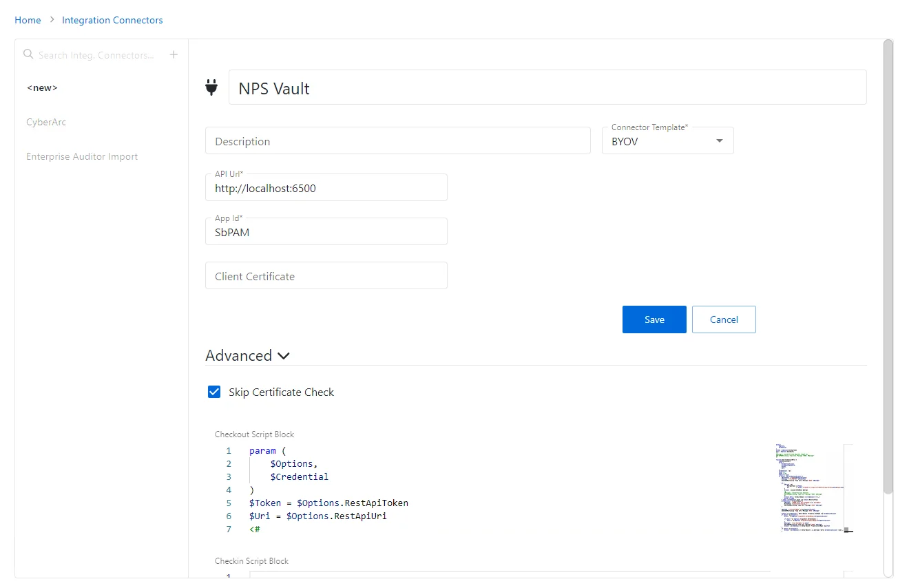Collapse the Advanced section chevron
The image size is (909, 588).
pos(283,356)
